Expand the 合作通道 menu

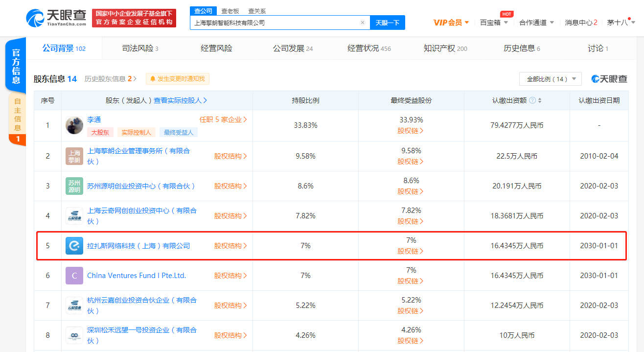point(536,23)
